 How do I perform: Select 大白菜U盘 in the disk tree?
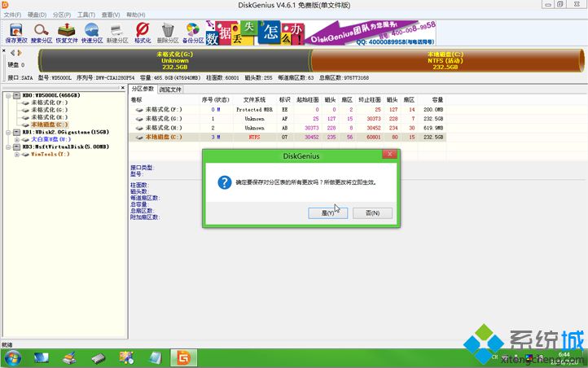[x=50, y=139]
